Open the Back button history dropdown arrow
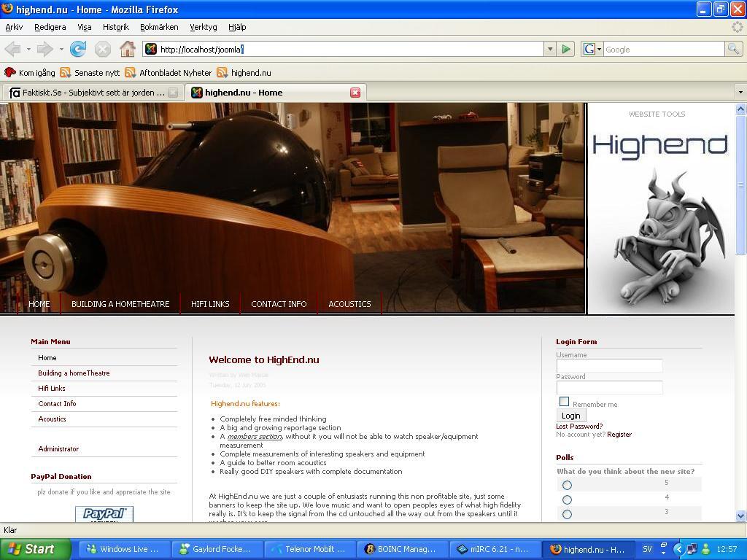The width and height of the screenshot is (747, 560). (x=28, y=49)
